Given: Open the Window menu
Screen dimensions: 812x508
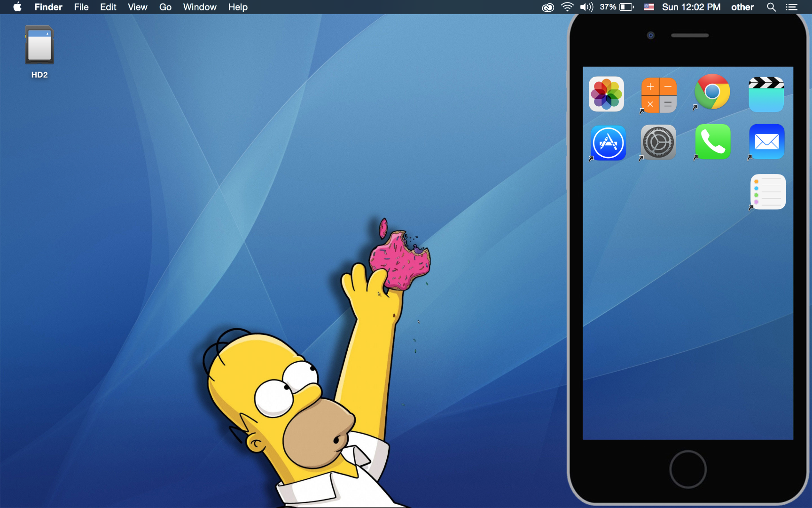Looking at the screenshot, I should tap(200, 7).
